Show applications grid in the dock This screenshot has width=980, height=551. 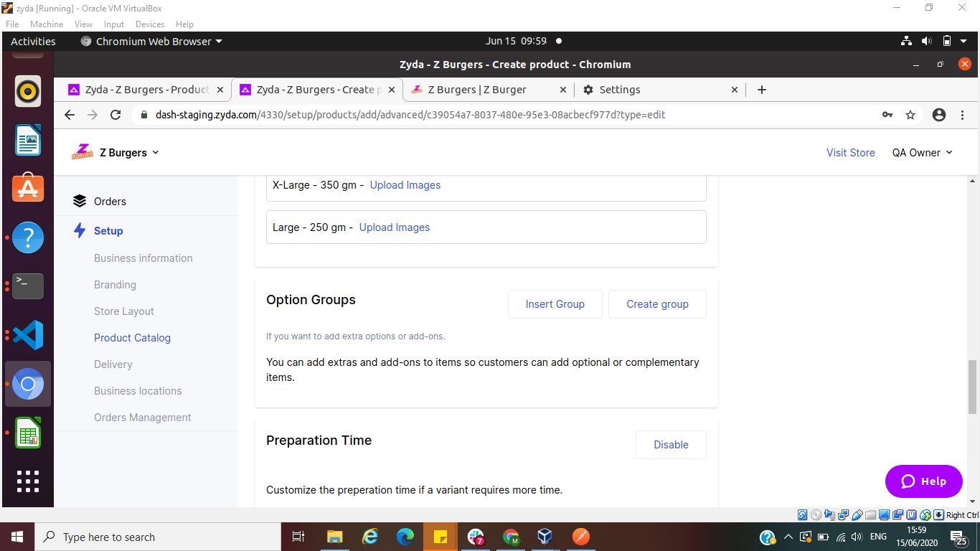tap(28, 481)
